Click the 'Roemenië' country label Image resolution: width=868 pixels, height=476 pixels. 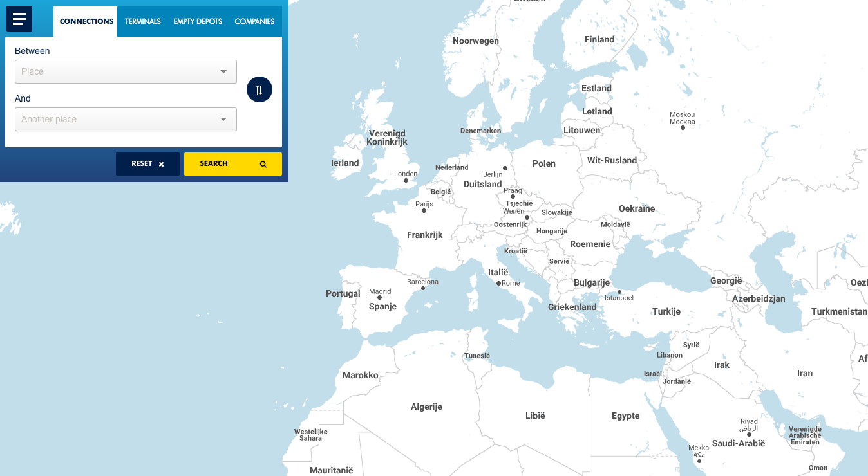(590, 244)
